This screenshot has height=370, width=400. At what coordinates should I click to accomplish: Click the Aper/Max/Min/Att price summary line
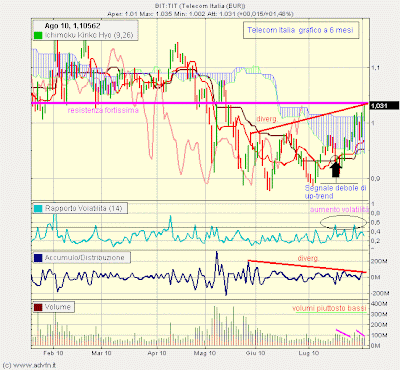(200, 14)
